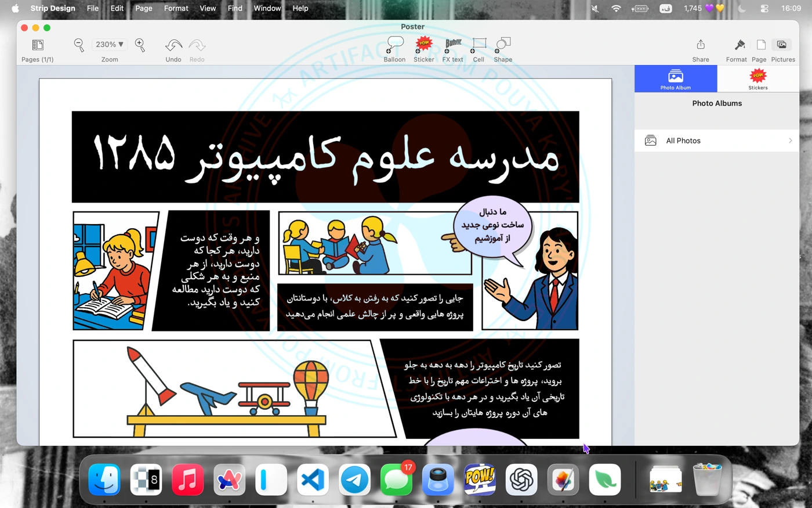Click the zoom out magnifier
This screenshot has width=812, height=508.
point(79,45)
